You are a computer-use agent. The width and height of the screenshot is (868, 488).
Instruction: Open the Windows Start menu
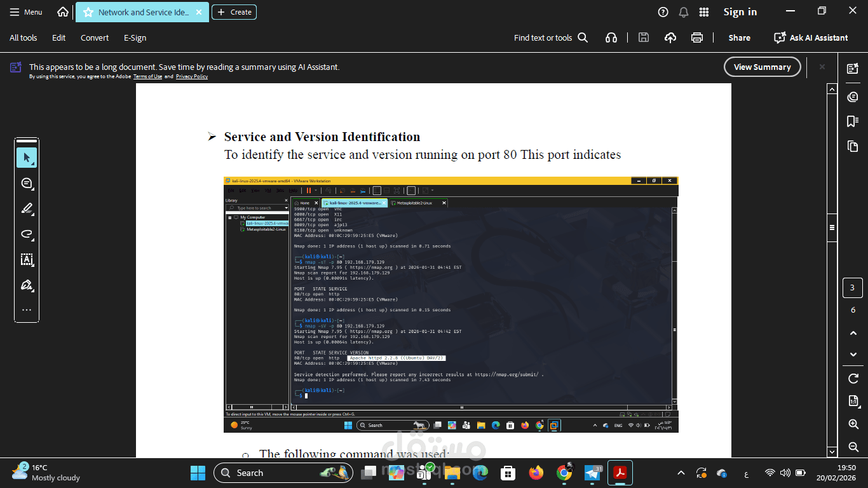198,473
